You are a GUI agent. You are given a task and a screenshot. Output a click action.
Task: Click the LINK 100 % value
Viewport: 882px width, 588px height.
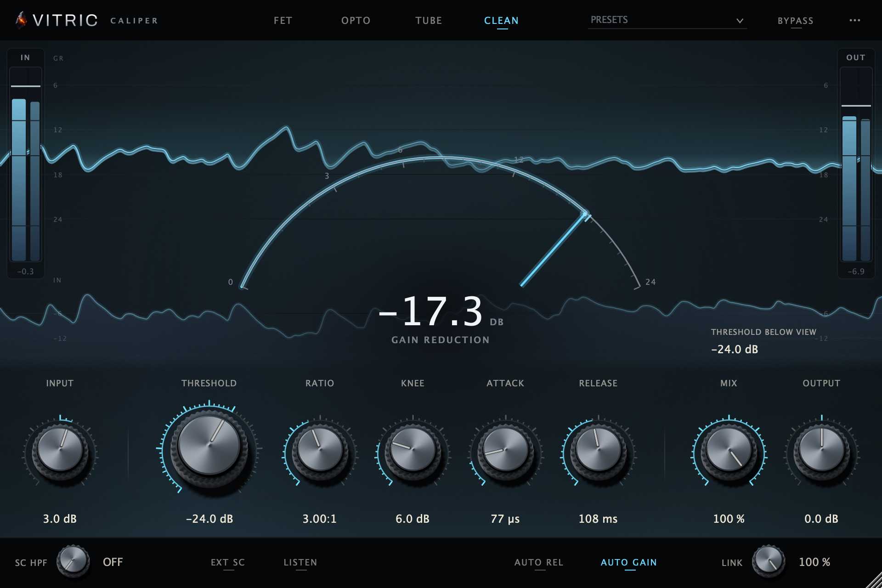tap(814, 562)
